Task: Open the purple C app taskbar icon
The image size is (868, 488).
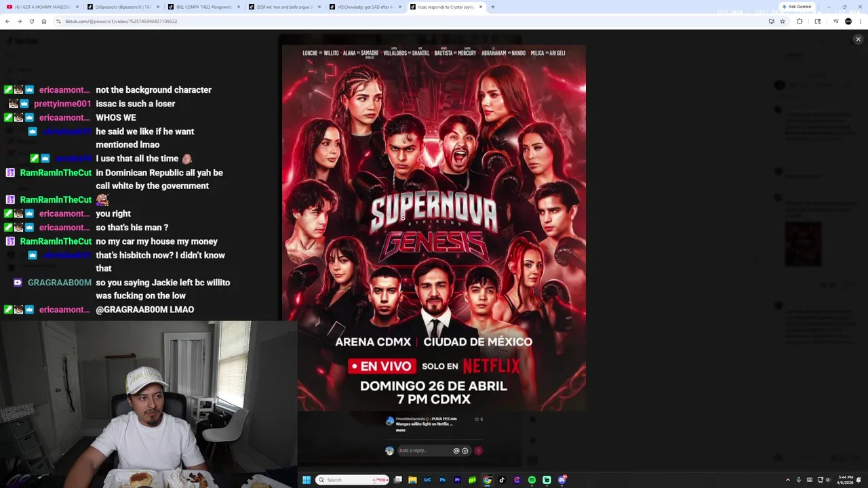Action: pos(517,480)
